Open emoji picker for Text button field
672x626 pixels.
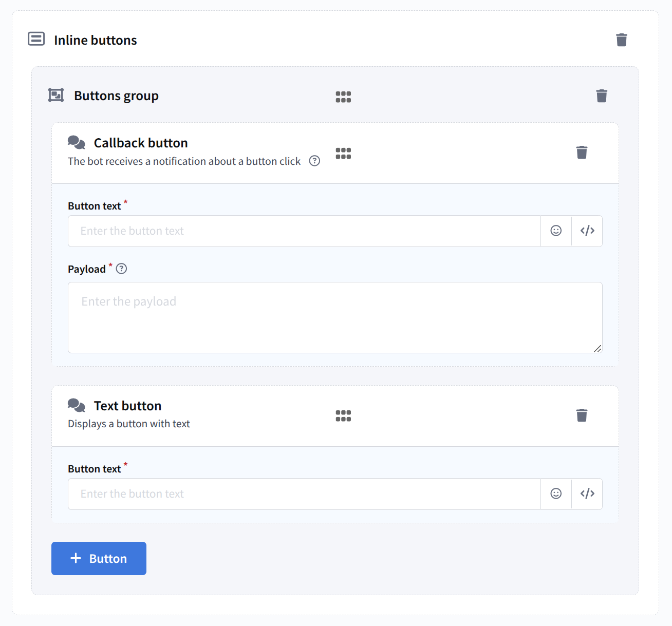pyautogui.click(x=556, y=494)
